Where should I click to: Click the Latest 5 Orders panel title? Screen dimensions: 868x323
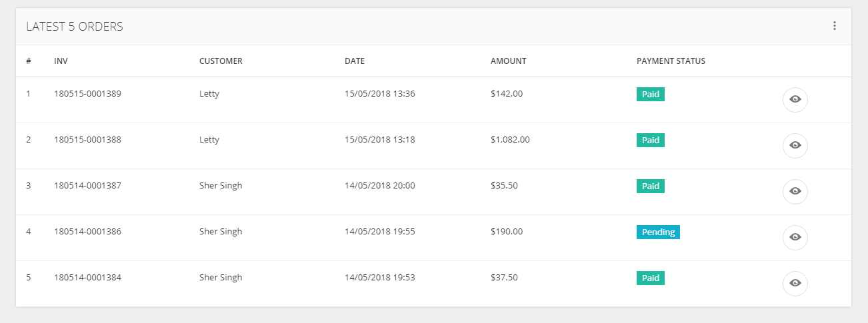tap(75, 27)
